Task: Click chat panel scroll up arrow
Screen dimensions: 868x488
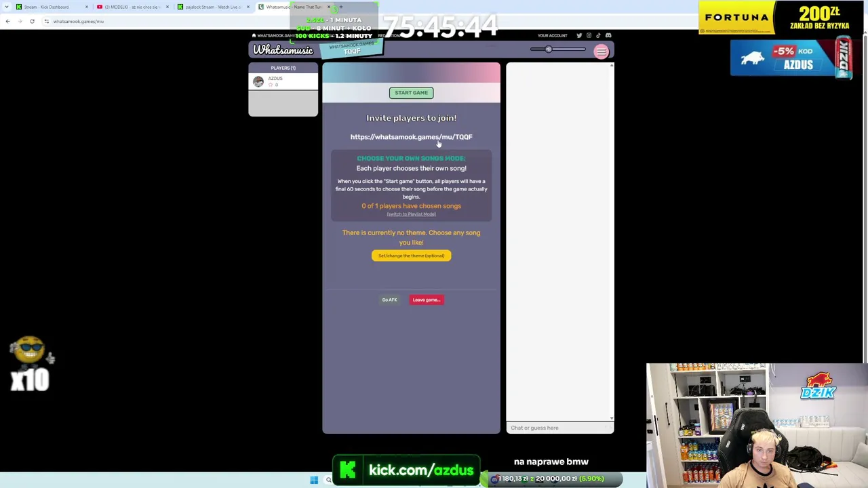Action: [612, 66]
